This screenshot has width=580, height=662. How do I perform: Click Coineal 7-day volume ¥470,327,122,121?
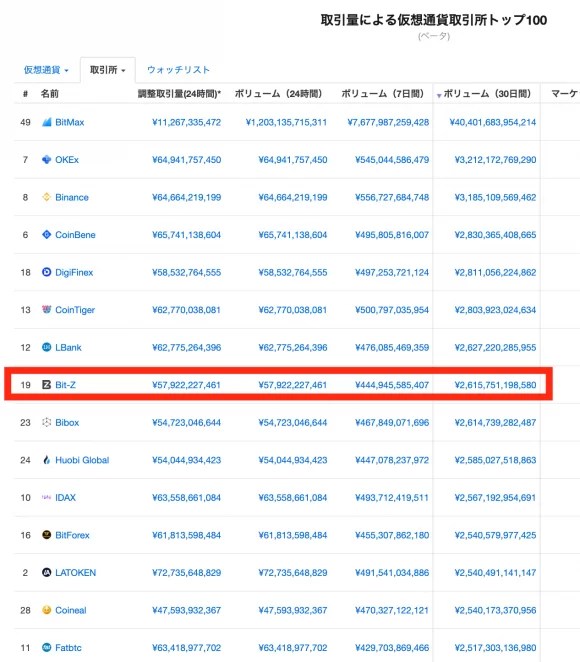(392, 610)
